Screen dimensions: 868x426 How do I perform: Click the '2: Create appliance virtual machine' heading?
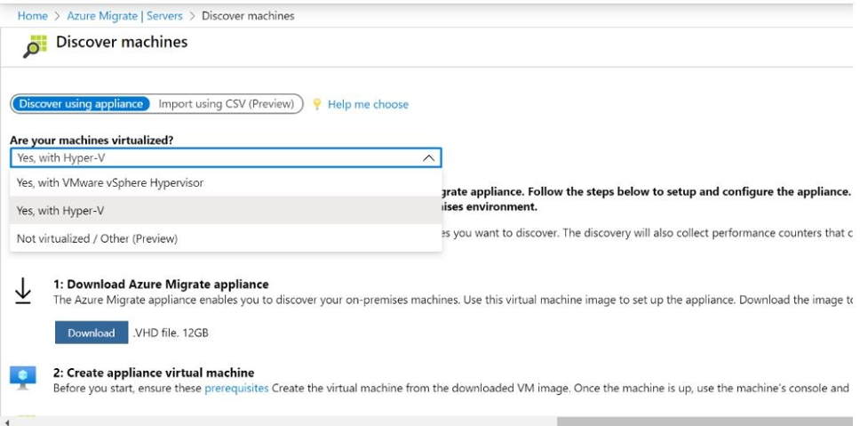[x=154, y=373]
